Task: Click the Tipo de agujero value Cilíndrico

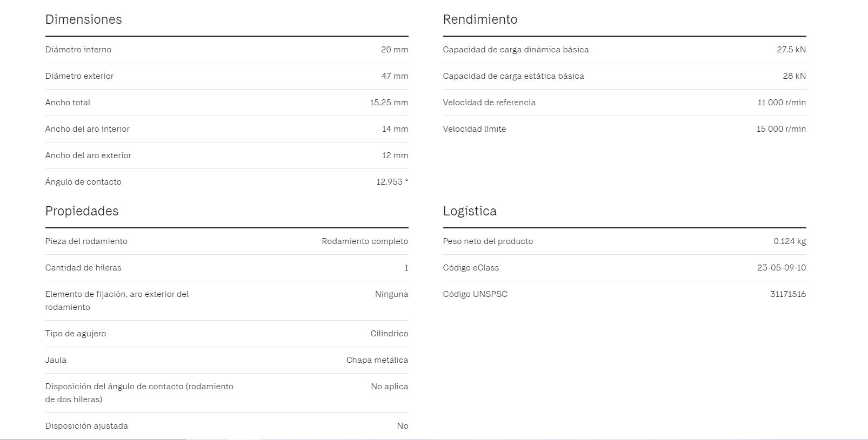Action: (389, 334)
